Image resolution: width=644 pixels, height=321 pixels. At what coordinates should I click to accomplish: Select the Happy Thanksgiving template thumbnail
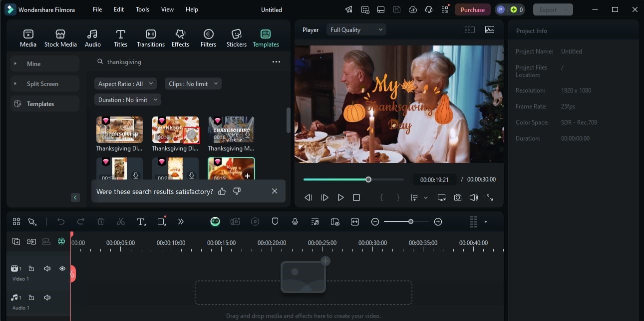tap(231, 169)
